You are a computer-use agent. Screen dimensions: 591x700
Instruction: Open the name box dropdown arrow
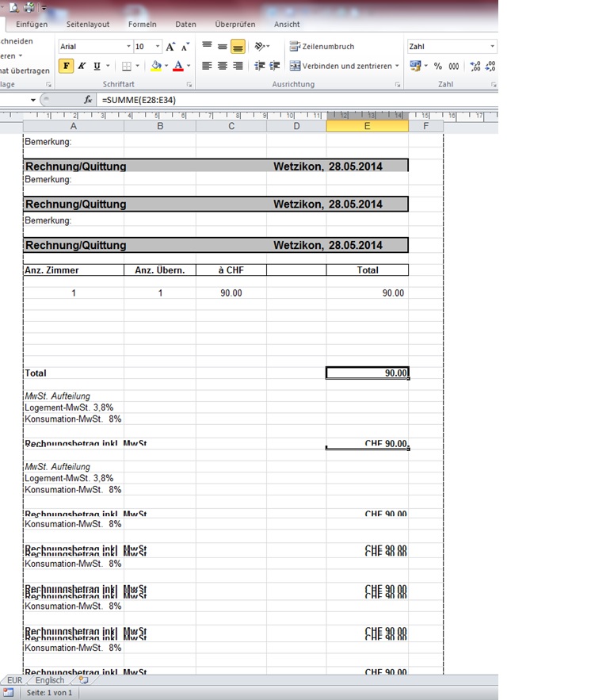33,100
